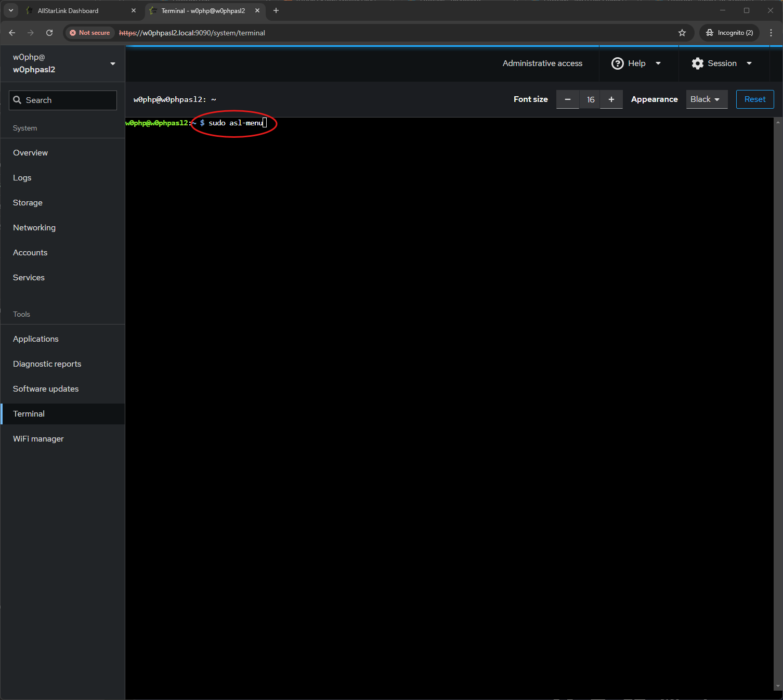Click the sidebar Search field
This screenshot has width=783, height=700.
click(x=63, y=100)
